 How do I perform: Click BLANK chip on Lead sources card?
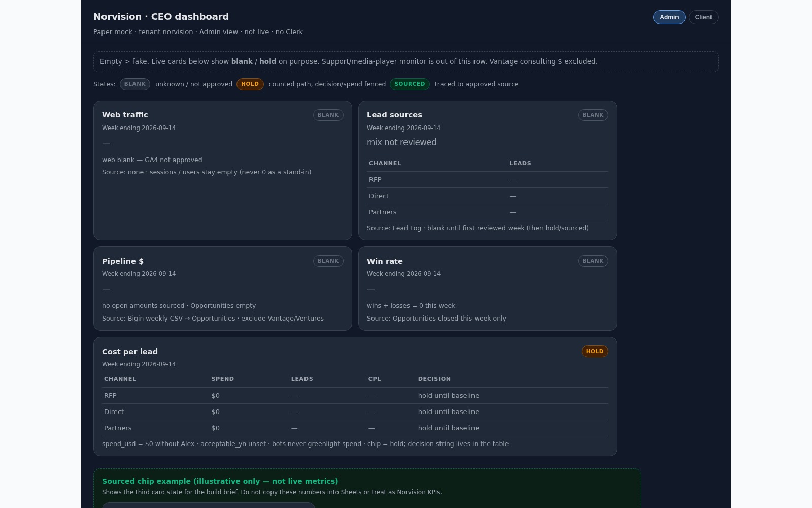coord(593,115)
